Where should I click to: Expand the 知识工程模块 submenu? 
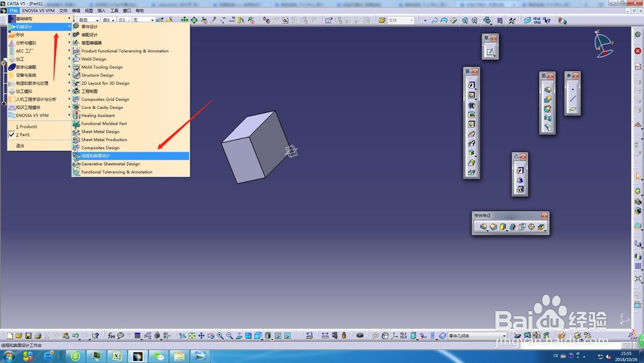(x=39, y=107)
